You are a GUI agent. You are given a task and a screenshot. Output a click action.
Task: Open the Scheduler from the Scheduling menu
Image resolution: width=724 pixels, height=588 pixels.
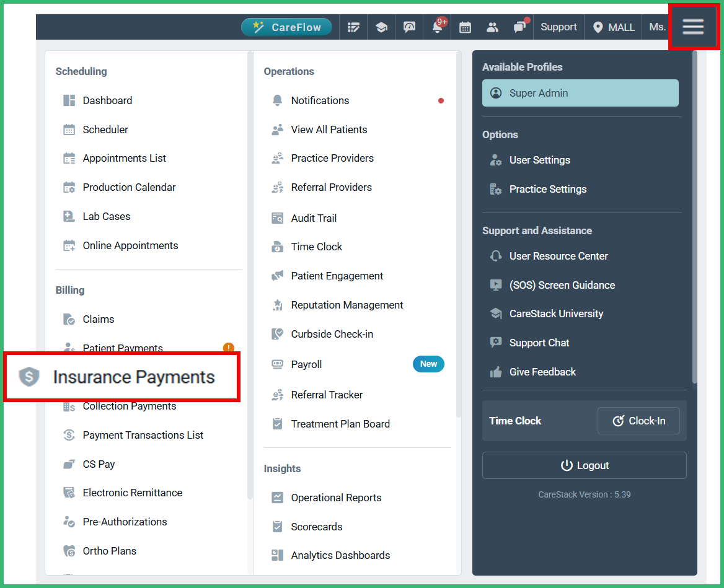point(104,129)
